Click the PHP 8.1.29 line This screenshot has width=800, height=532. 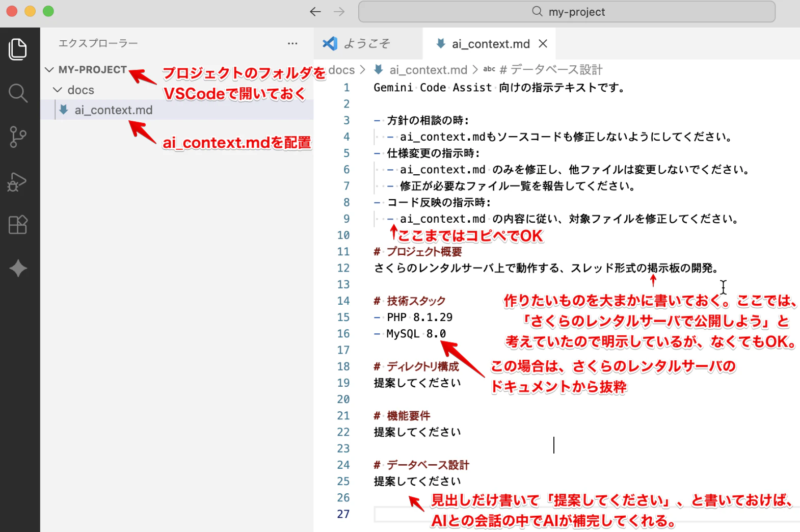click(x=413, y=317)
